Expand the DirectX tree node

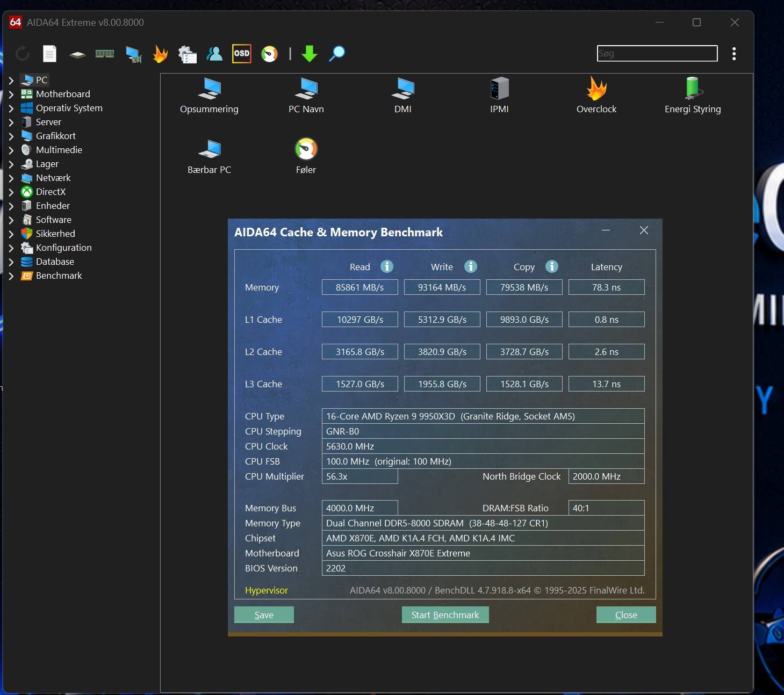pos(11,192)
